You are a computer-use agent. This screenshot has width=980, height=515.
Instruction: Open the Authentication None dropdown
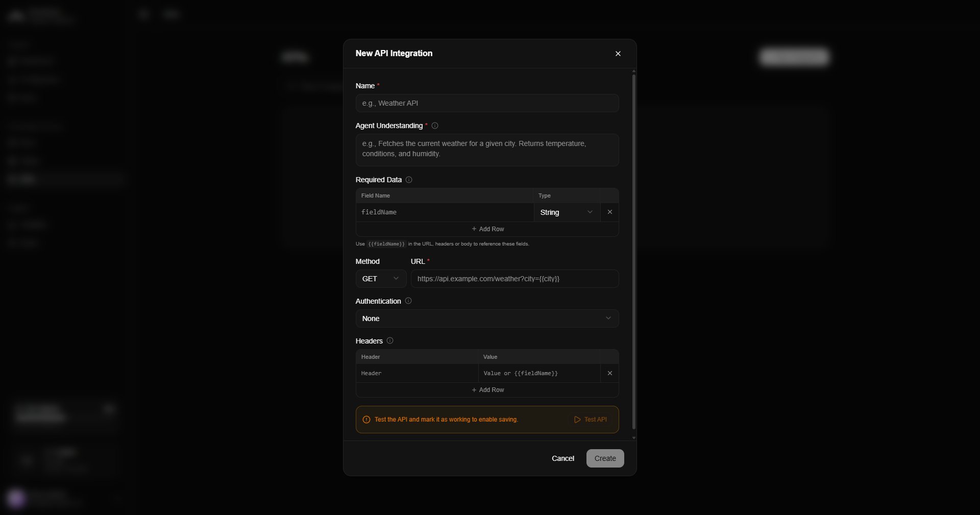click(487, 318)
